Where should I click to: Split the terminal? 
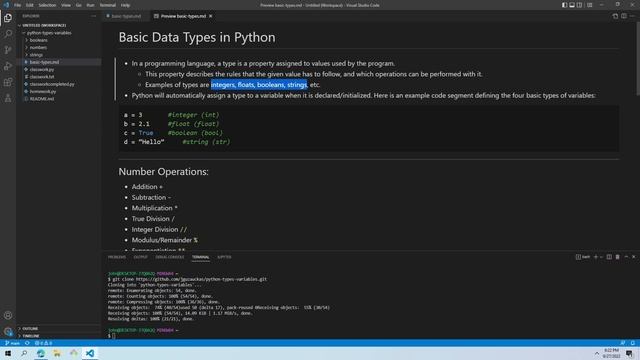[x=609, y=257]
